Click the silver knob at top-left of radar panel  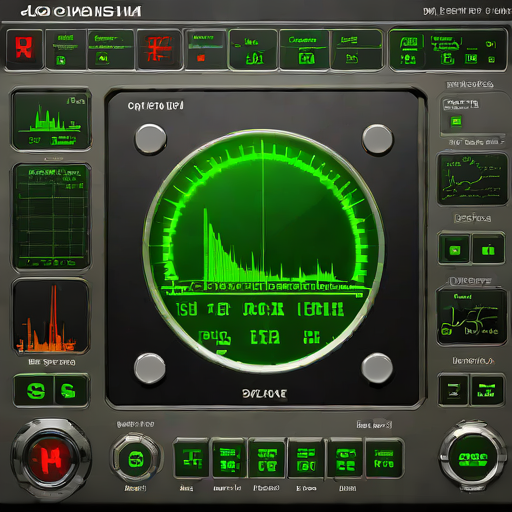[150, 139]
